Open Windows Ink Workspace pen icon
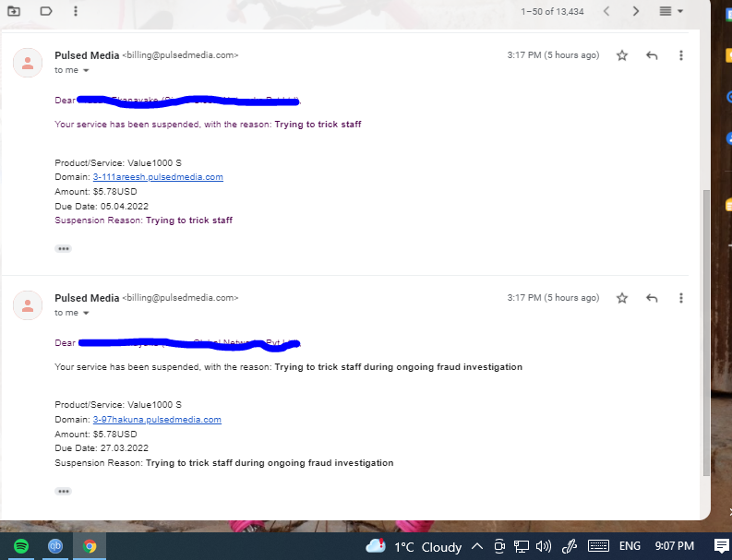732x560 pixels. (x=570, y=546)
